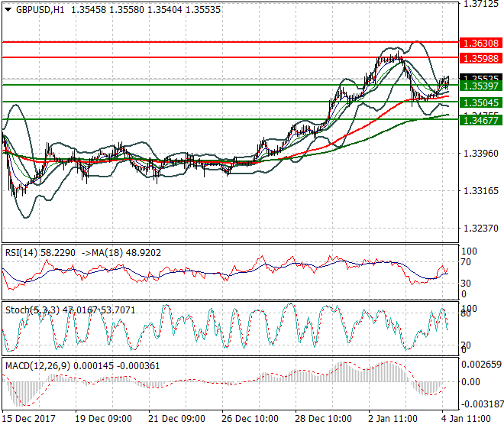Select the red 1.36308 resistance price label

pos(481,43)
